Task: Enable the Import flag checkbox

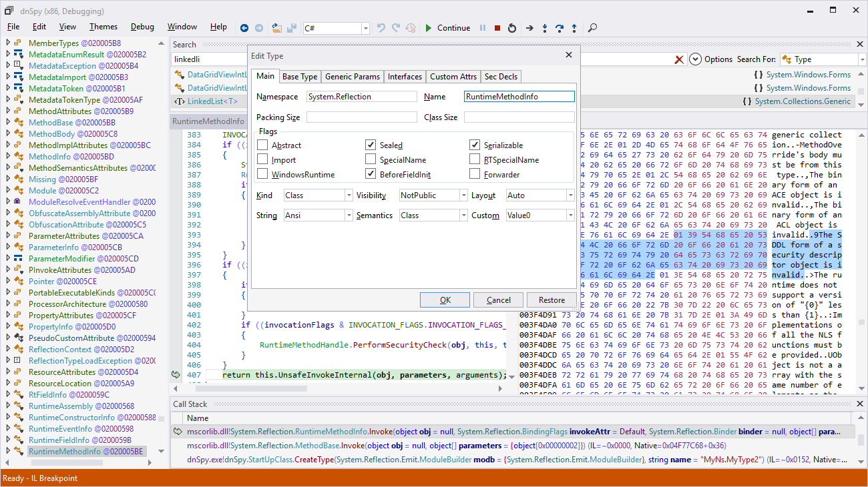Action: click(x=262, y=159)
